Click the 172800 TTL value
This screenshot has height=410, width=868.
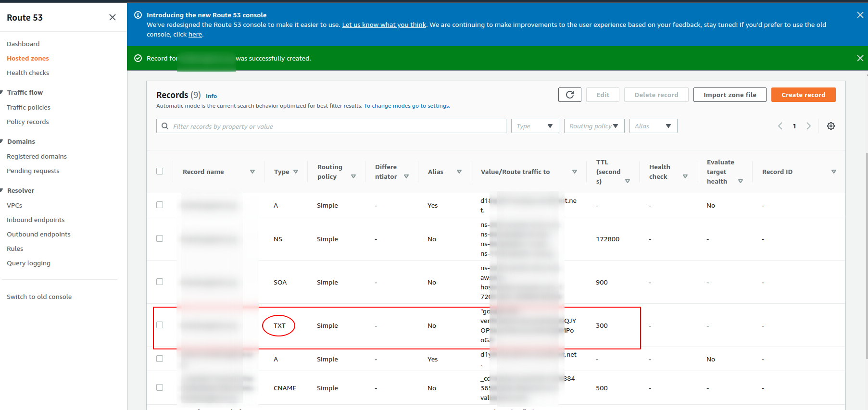tap(607, 239)
